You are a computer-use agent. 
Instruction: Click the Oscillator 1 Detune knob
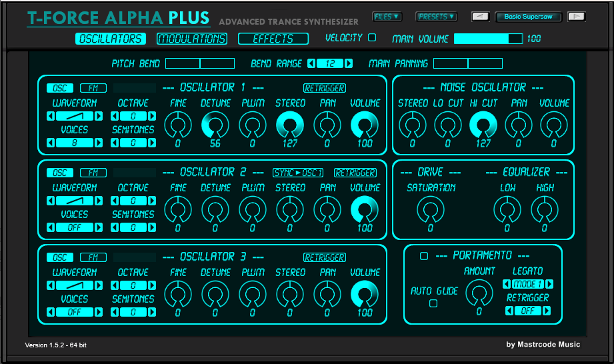(215, 125)
